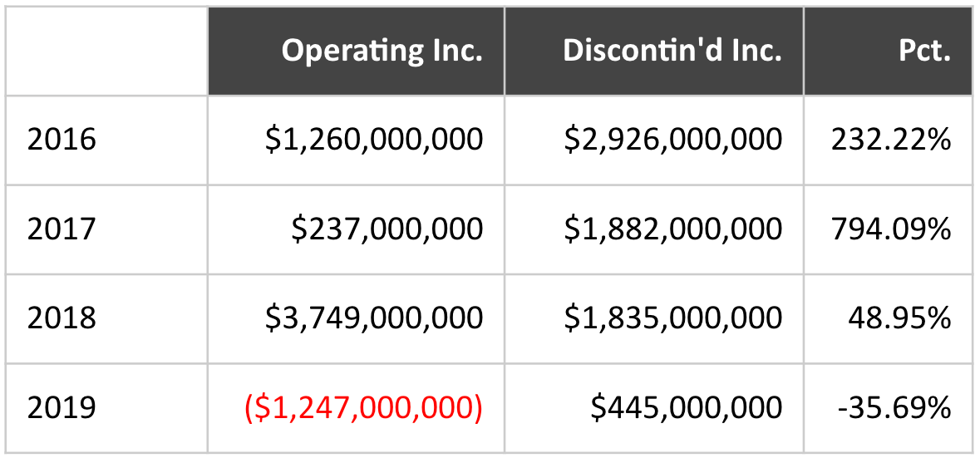Select the 794.09% percentage cell
The width and height of the screenshot is (980, 458).
(x=891, y=229)
